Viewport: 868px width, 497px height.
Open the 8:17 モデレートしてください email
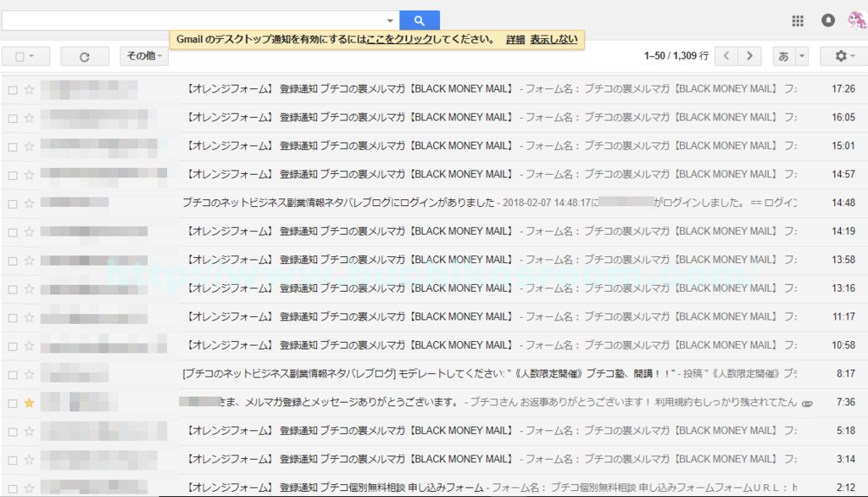pos(434,374)
